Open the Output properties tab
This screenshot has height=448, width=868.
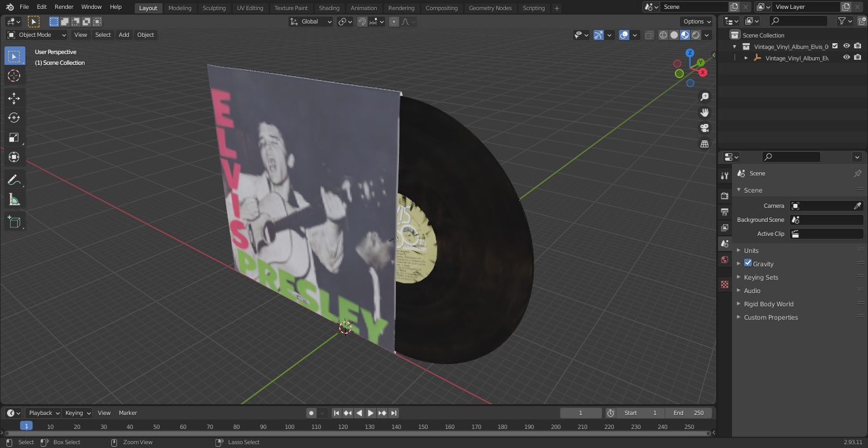pyautogui.click(x=724, y=212)
